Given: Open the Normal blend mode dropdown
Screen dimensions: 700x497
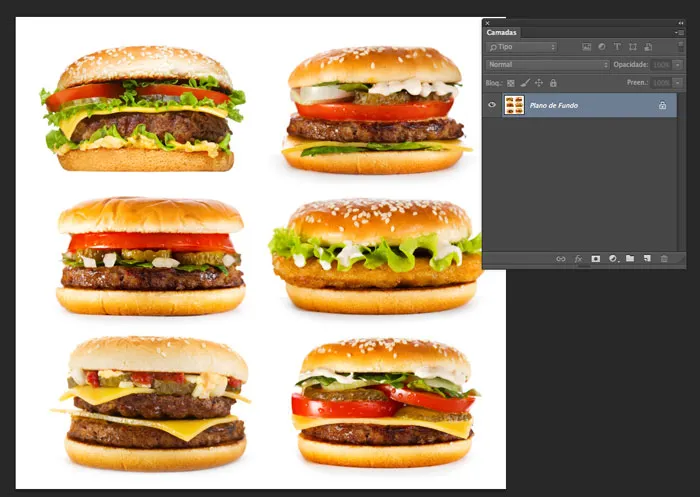Looking at the screenshot, I should pos(547,65).
